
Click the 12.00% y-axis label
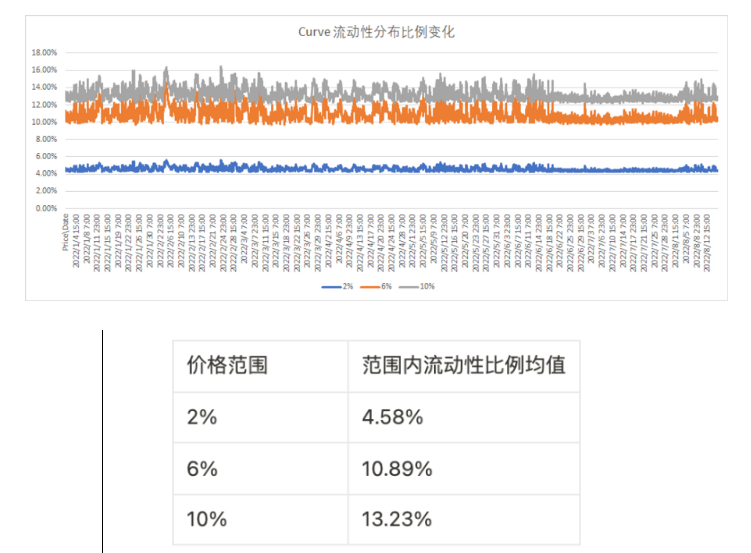point(44,104)
